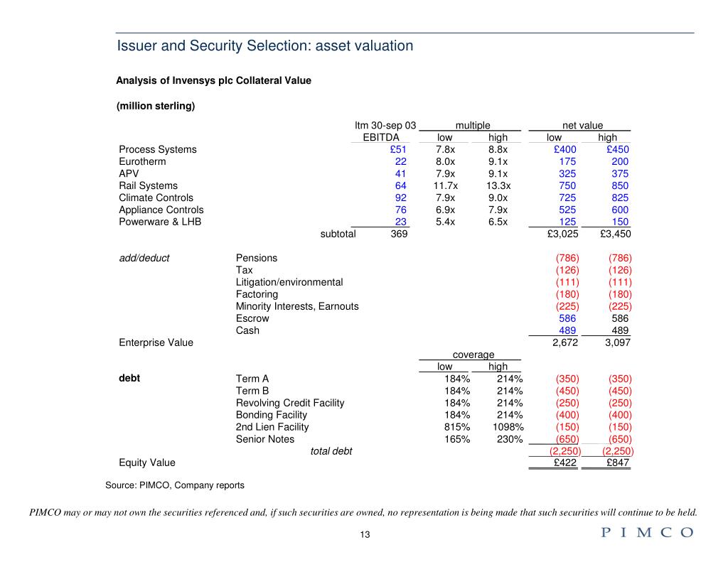This screenshot has height=562, width=728.
Task: Click the £847 high equity value
Action: click(x=618, y=463)
